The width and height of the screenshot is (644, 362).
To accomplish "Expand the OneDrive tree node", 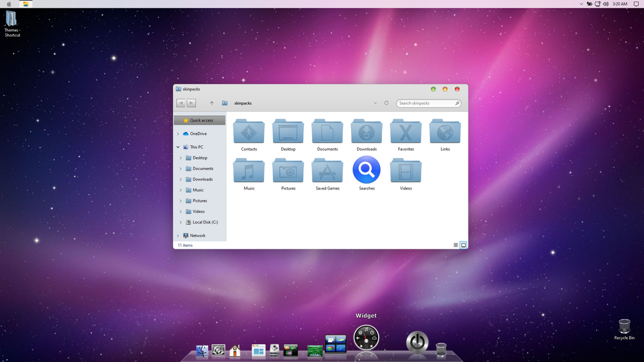I will point(178,134).
